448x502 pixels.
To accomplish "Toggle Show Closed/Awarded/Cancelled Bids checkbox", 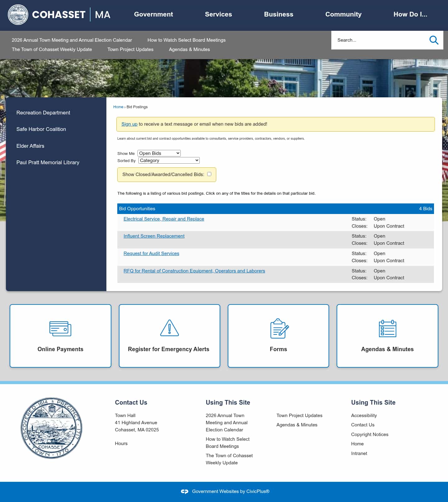I will coord(209,174).
